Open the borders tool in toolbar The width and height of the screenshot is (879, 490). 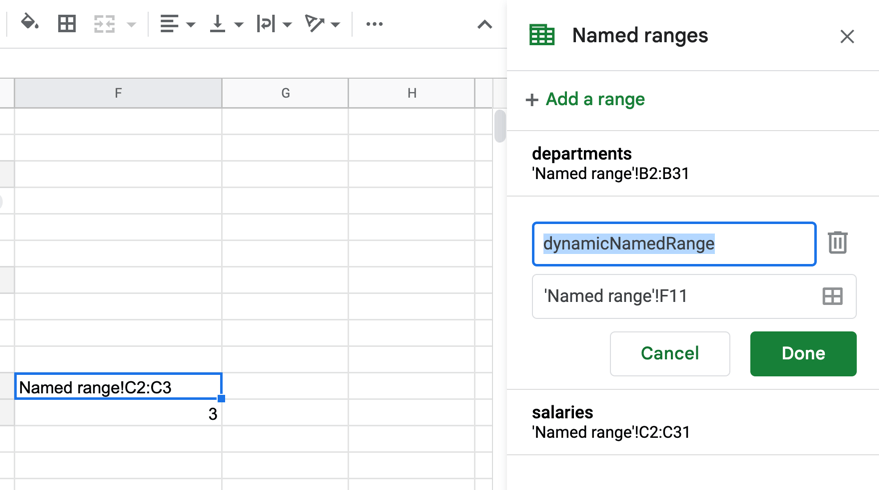tap(67, 24)
